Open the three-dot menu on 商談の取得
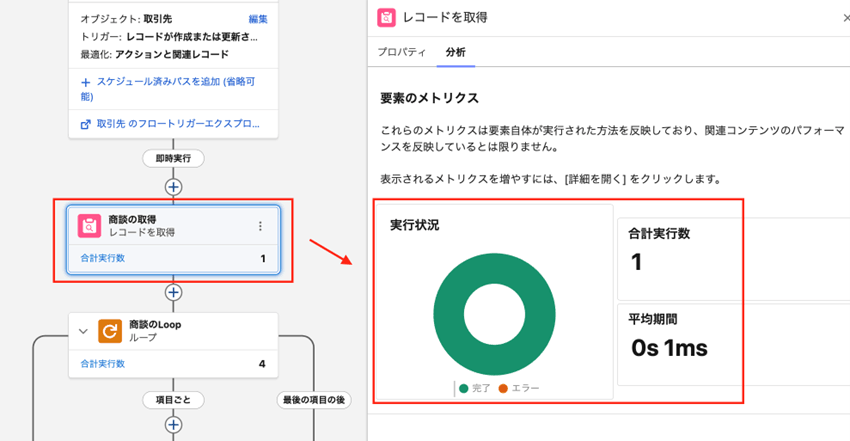 260,226
